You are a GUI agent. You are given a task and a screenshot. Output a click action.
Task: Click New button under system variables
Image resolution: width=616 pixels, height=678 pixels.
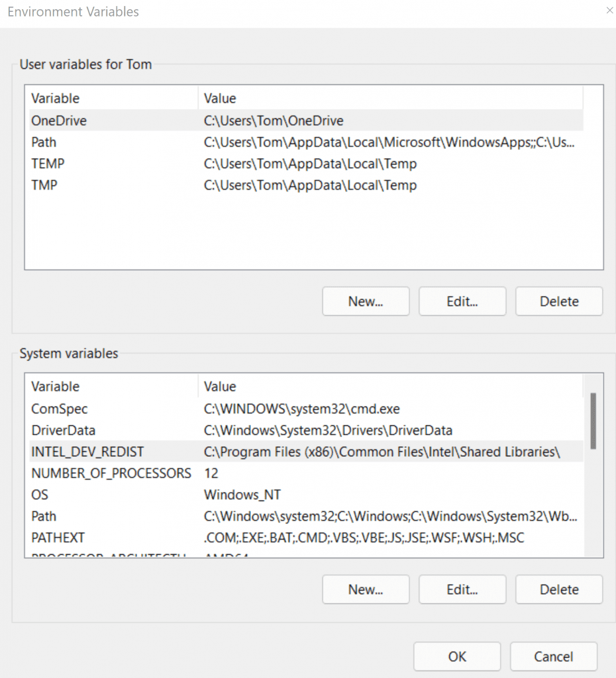366,589
